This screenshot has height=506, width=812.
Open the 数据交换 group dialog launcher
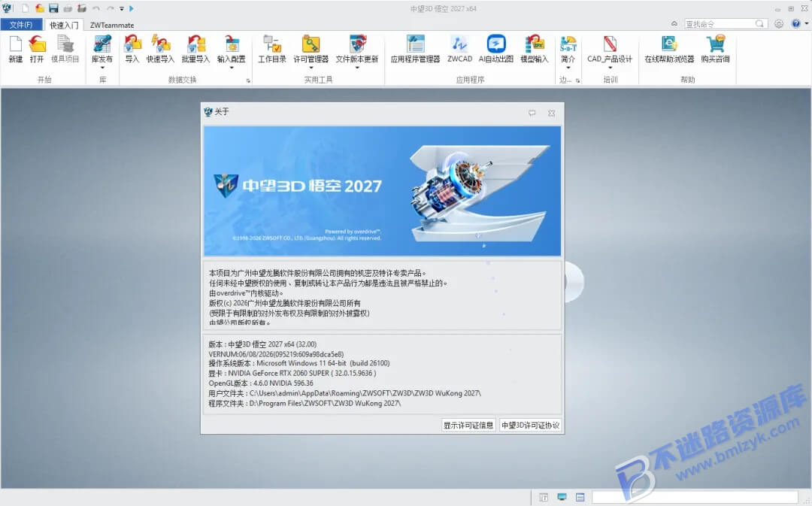[248, 80]
